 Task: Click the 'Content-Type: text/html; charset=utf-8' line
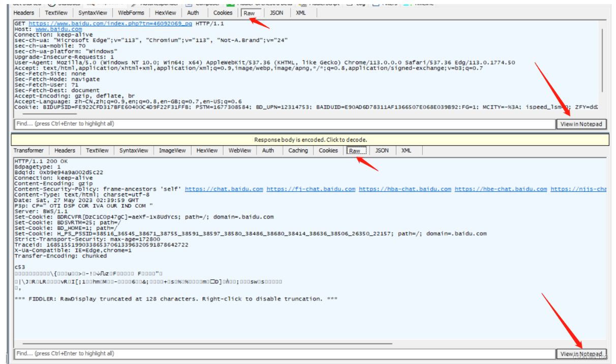(82, 194)
